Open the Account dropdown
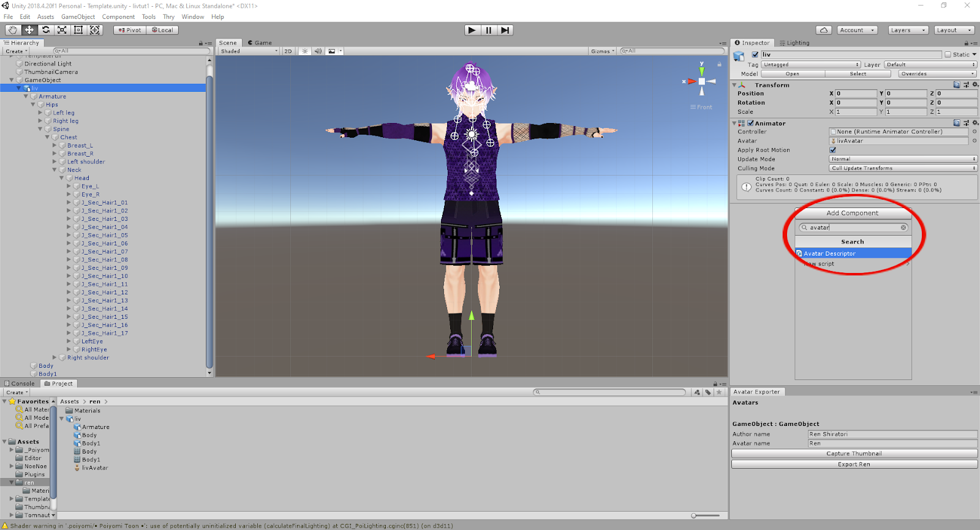This screenshot has height=530, width=980. (857, 30)
